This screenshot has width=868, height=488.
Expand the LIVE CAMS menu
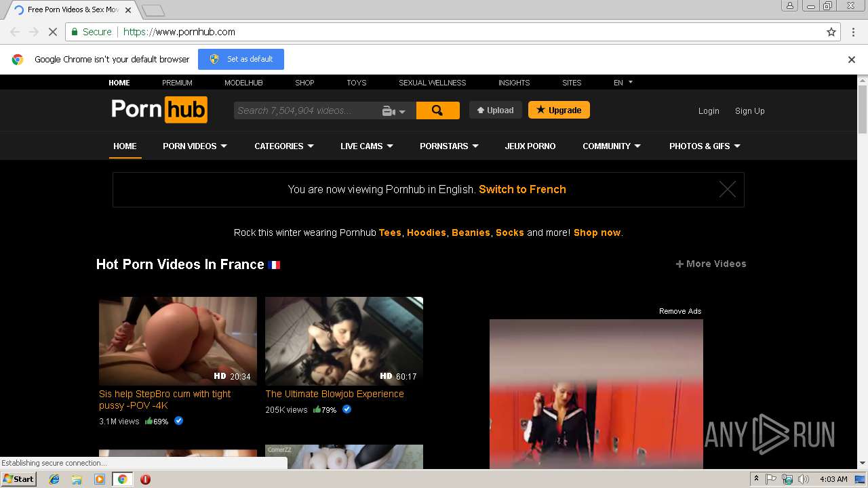click(x=366, y=146)
